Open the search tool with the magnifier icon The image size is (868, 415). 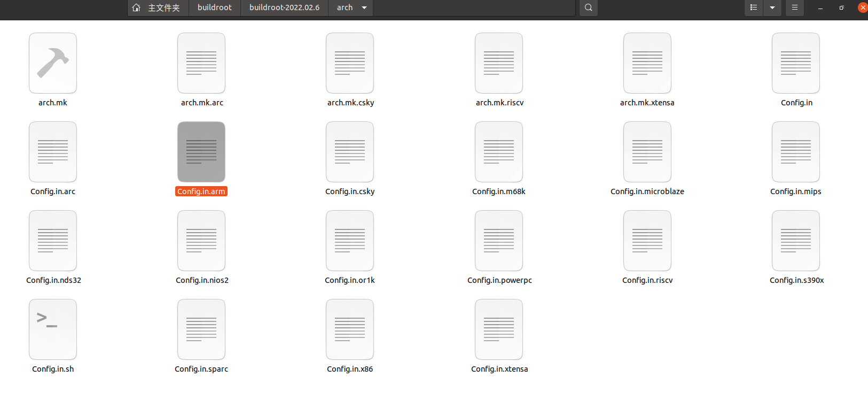(x=589, y=7)
